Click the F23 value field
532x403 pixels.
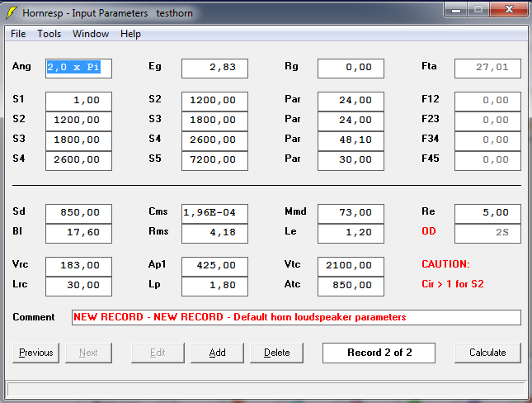(487, 121)
